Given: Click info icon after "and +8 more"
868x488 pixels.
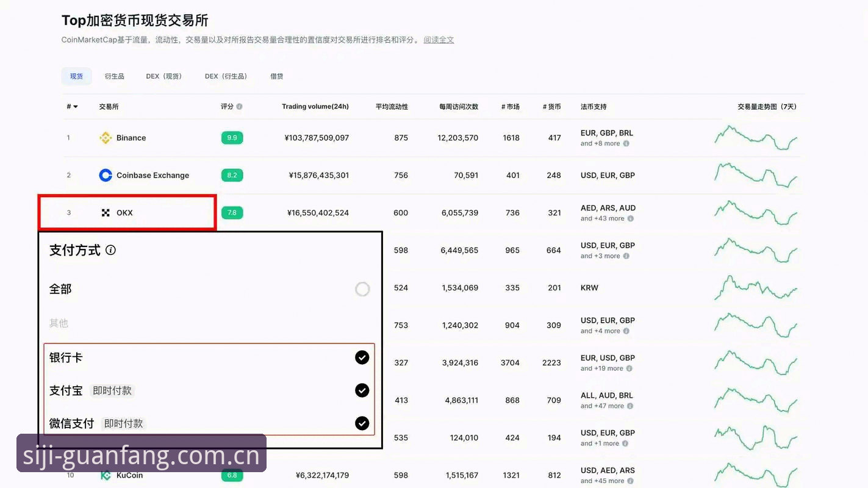Looking at the screenshot, I should 626,144.
